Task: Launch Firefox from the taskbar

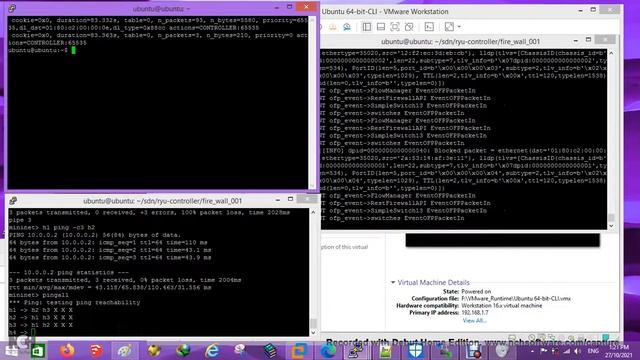Action: (x=67, y=351)
